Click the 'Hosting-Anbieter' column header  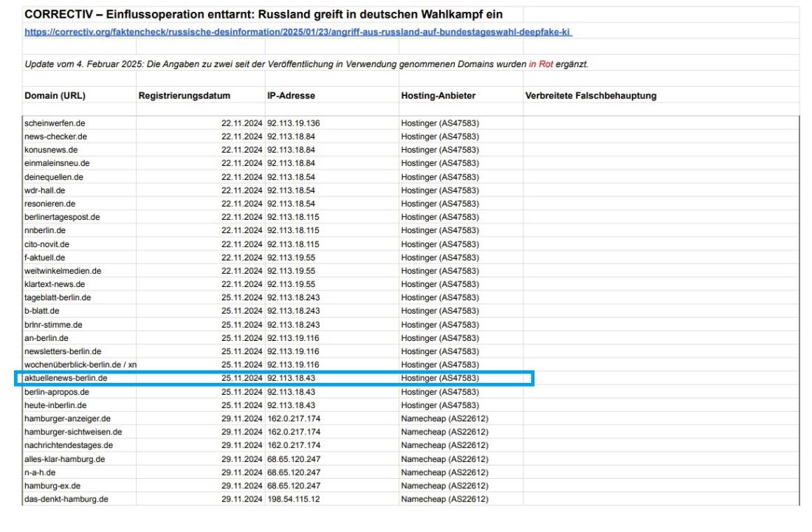click(438, 96)
